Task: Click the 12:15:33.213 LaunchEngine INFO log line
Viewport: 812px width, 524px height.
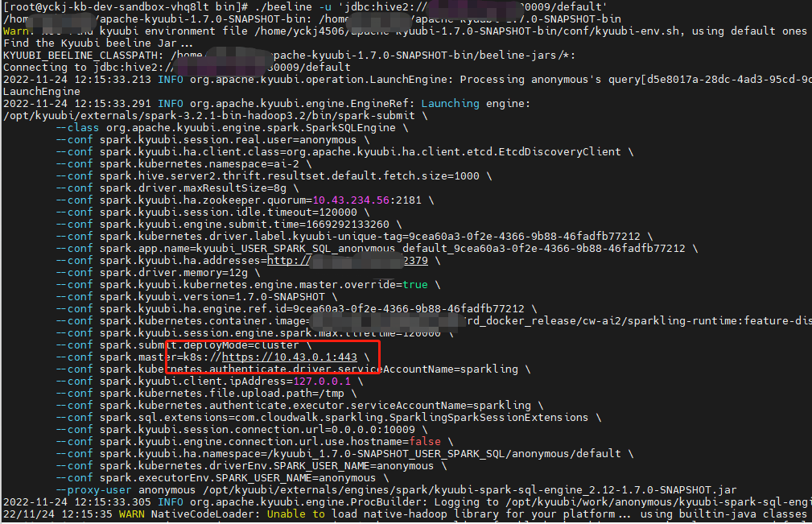Action: click(407, 79)
